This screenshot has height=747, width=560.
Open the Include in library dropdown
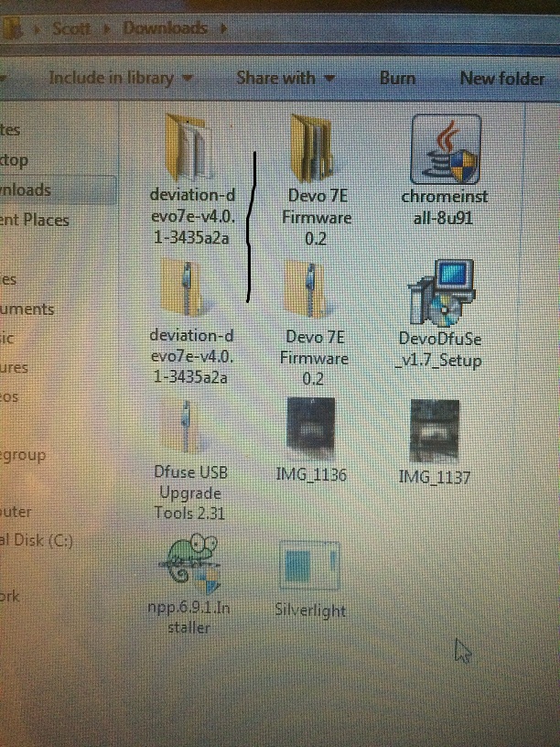click(x=121, y=78)
